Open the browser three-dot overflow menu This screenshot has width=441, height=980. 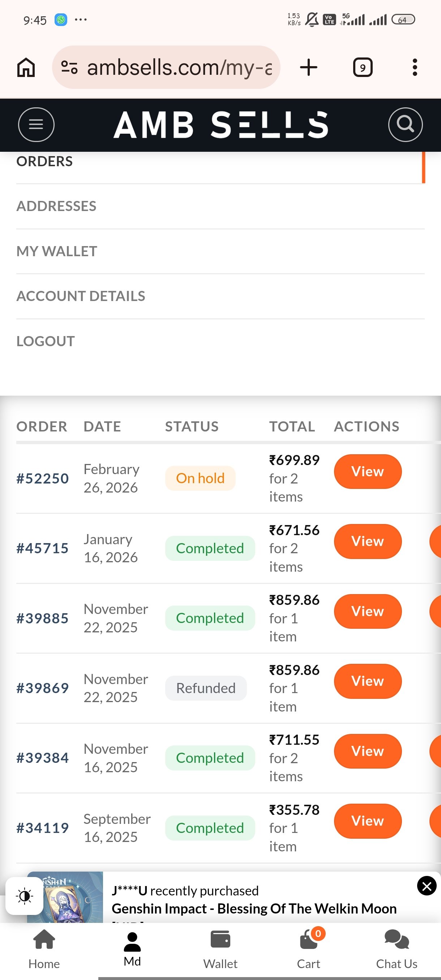414,67
